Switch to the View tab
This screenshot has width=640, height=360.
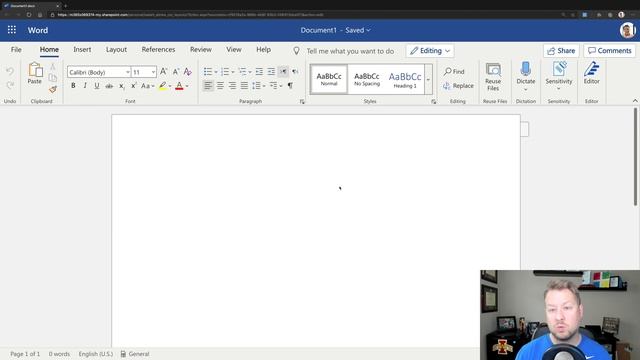click(234, 49)
